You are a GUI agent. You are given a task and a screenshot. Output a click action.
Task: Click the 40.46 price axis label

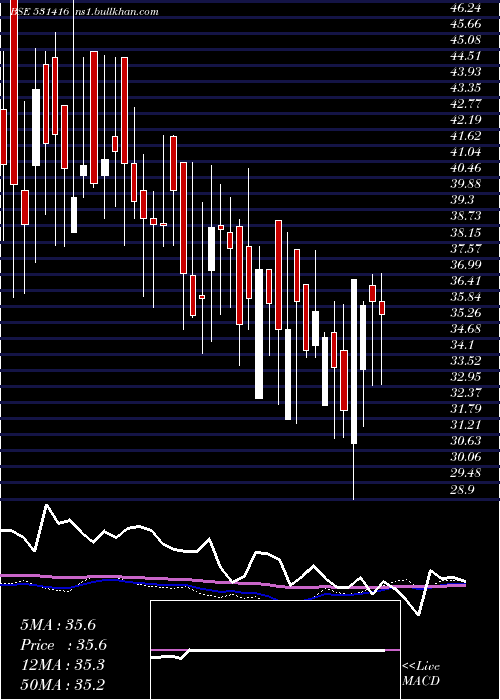(465, 168)
